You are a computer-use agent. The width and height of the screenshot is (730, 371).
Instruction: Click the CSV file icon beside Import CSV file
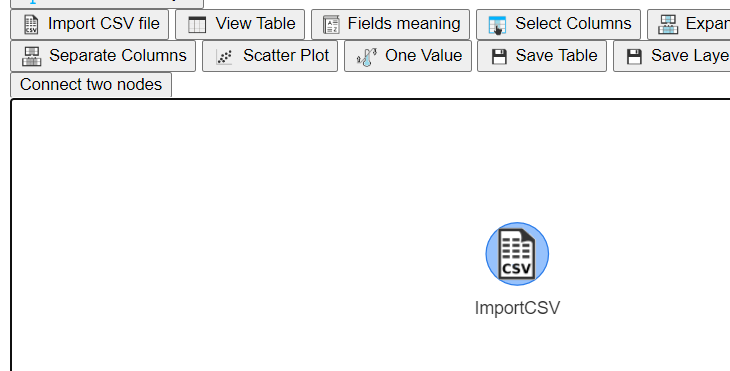31,24
